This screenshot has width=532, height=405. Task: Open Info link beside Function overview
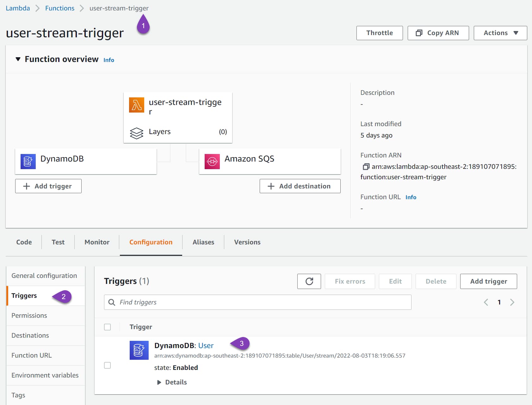pyautogui.click(x=109, y=60)
